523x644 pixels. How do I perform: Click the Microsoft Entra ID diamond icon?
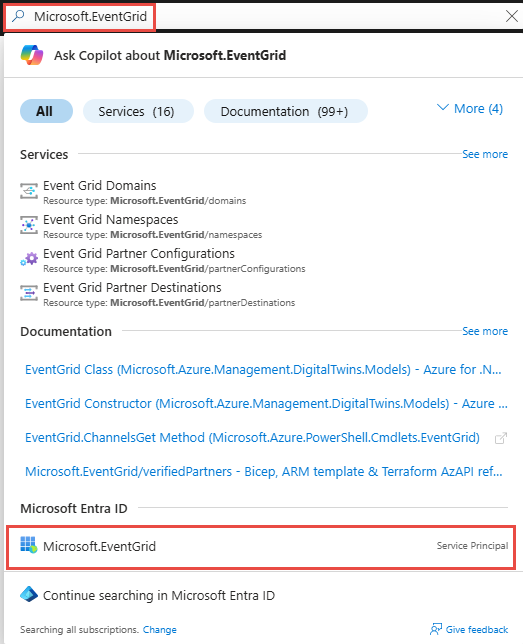[x=29, y=594]
